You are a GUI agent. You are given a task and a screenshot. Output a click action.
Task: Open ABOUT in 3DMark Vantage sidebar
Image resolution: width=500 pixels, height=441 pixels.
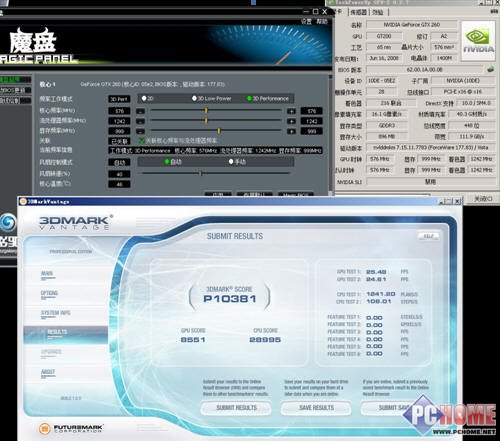(48, 372)
